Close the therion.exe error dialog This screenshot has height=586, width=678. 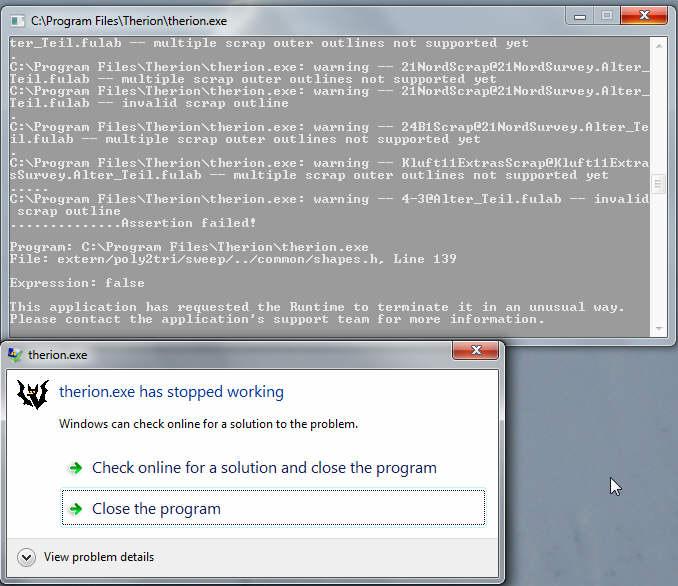point(475,350)
